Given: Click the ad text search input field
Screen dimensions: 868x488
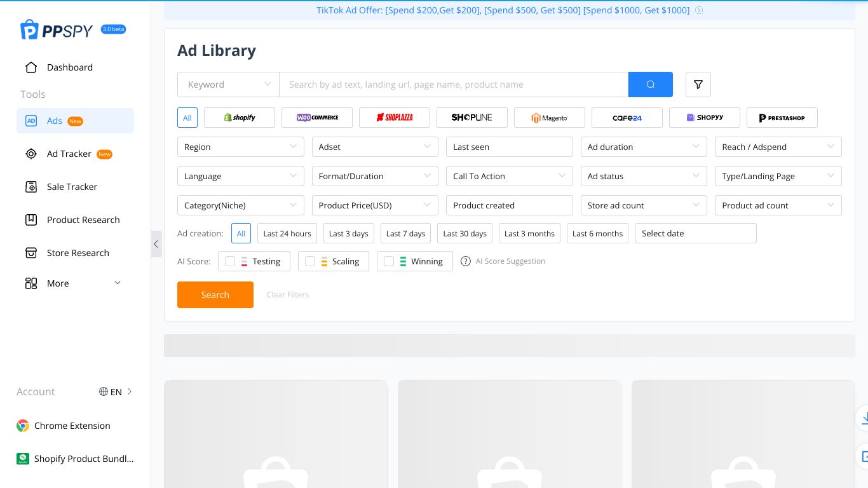Looking at the screenshot, I should point(453,85).
